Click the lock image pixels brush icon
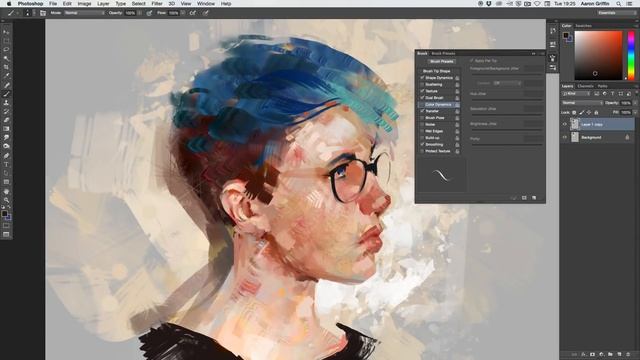 581,112
